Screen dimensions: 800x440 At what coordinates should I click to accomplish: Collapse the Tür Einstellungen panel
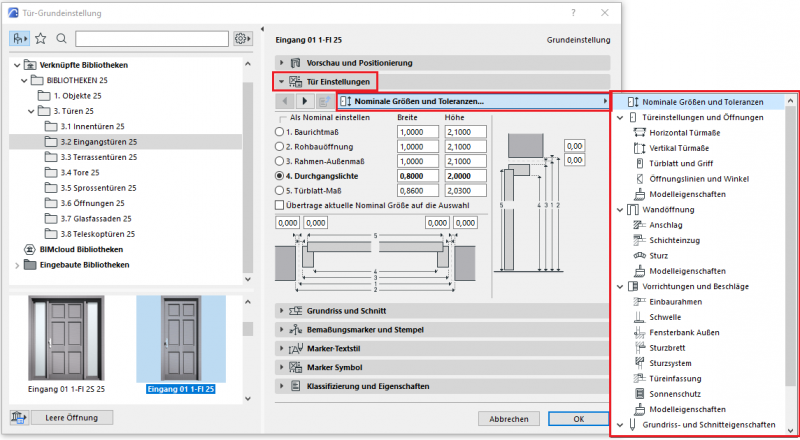point(283,82)
